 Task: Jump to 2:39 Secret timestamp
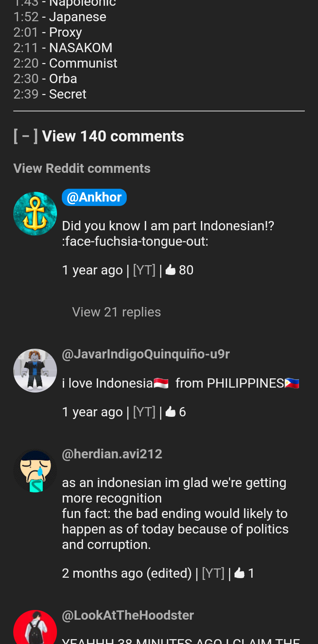click(26, 94)
